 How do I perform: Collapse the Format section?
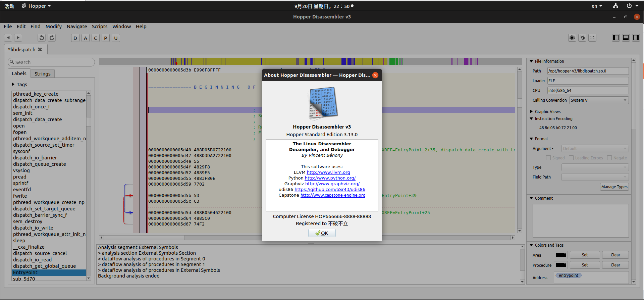(x=531, y=139)
